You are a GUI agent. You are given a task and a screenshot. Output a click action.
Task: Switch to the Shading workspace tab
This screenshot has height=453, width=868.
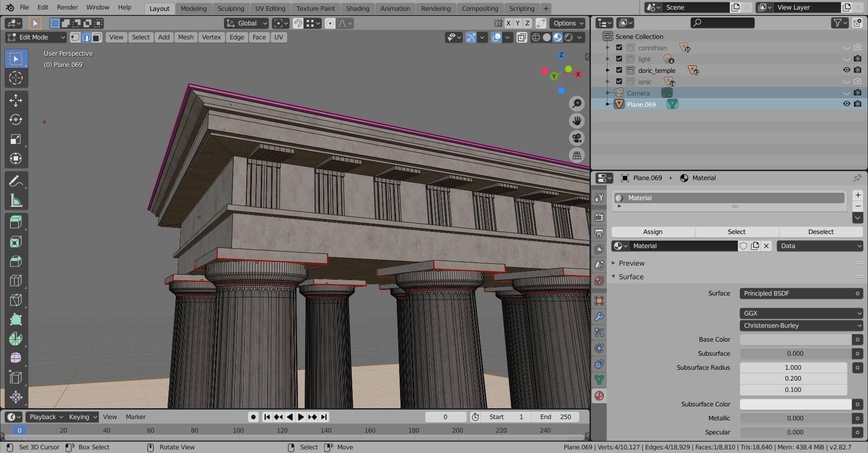(358, 8)
